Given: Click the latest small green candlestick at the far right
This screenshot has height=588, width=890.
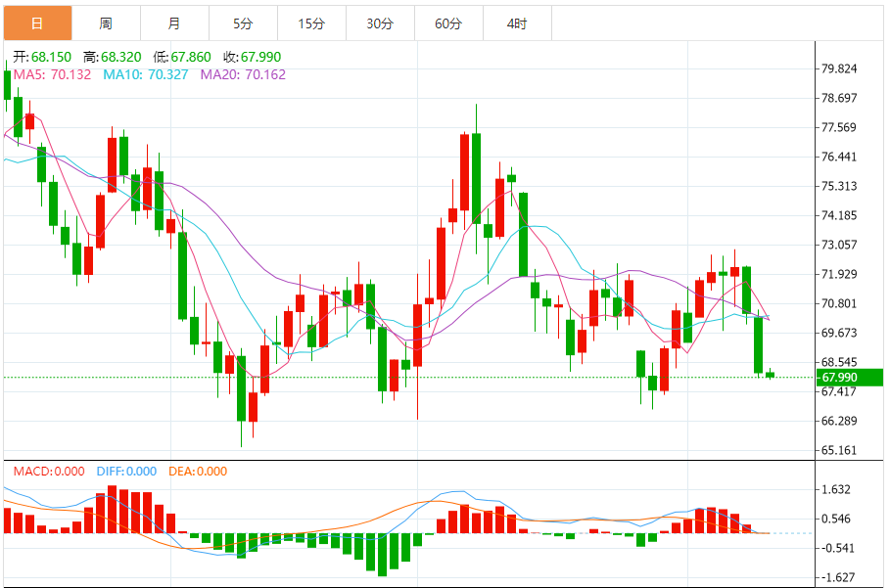Looking at the screenshot, I should (771, 375).
